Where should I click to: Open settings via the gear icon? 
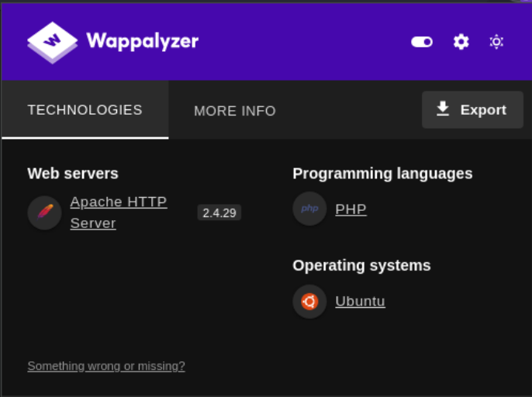(x=461, y=42)
